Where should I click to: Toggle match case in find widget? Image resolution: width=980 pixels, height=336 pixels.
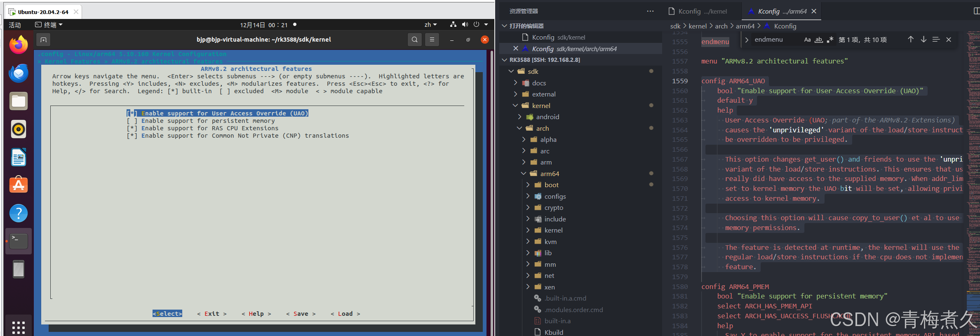tap(807, 40)
